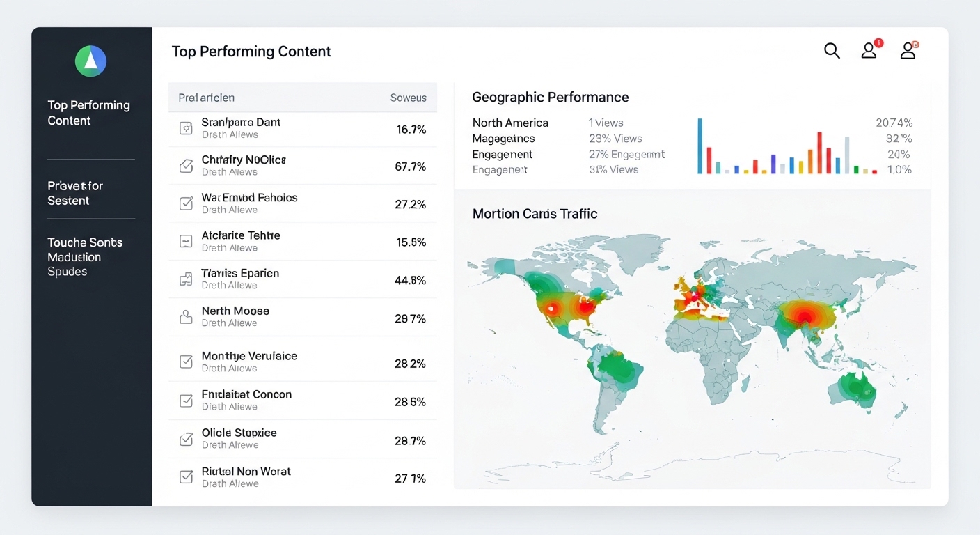980x535 pixels.
Task: Click the 16.7% value for Sranlparre Dant
Action: (411, 129)
